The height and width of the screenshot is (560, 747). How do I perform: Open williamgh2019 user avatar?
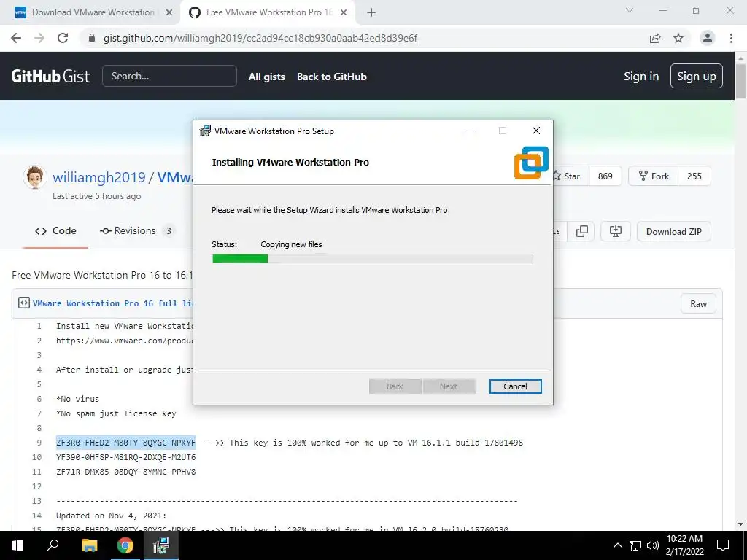click(x=35, y=177)
